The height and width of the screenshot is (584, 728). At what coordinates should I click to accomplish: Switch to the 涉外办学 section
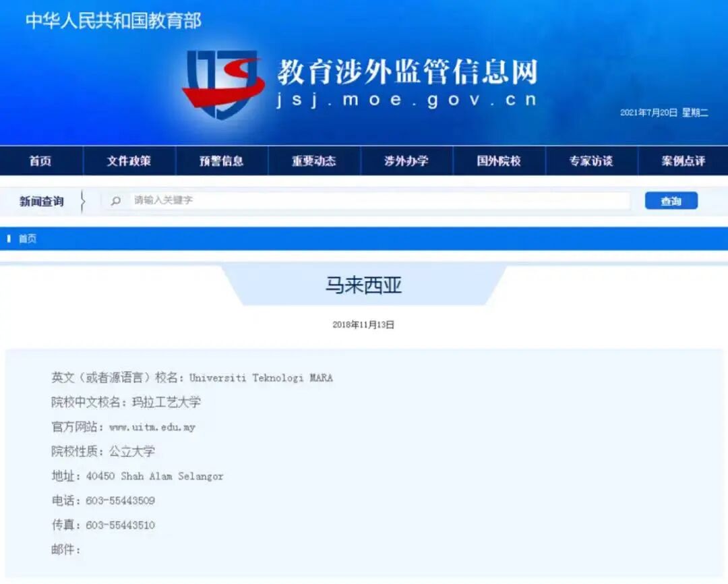click(x=407, y=161)
